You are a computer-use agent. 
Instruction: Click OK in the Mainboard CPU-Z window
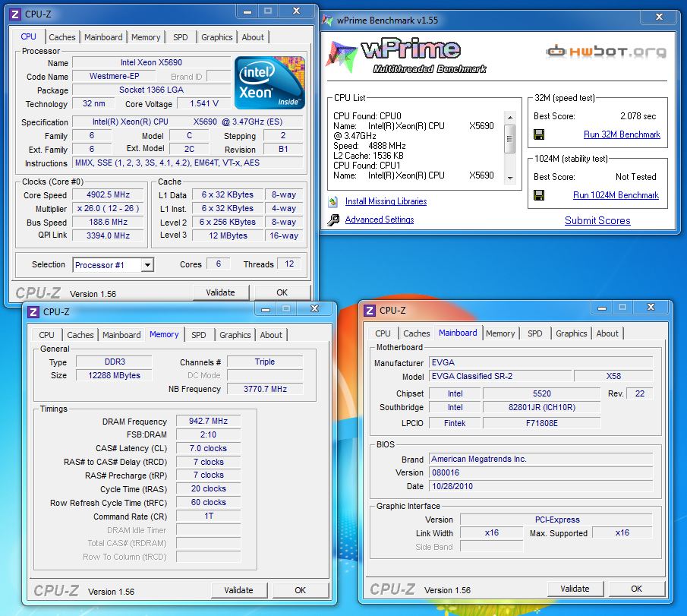point(637,589)
